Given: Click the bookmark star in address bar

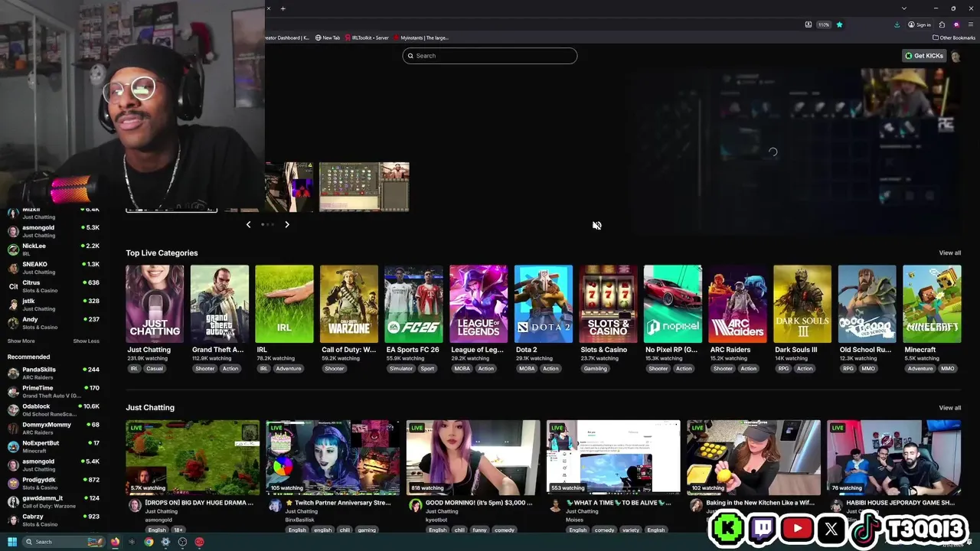Looking at the screenshot, I should pos(839,24).
